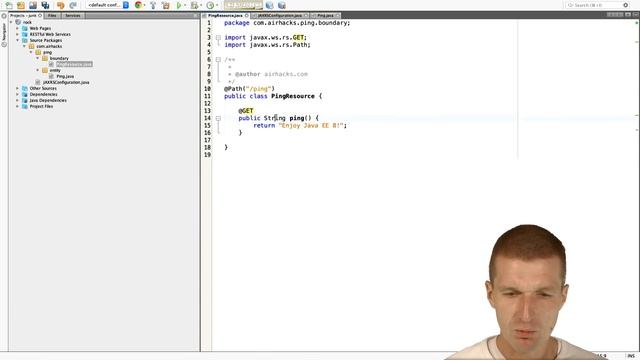The image size is (640, 360).
Task: Click the Undo toolbar icon
Action: click(61, 5)
